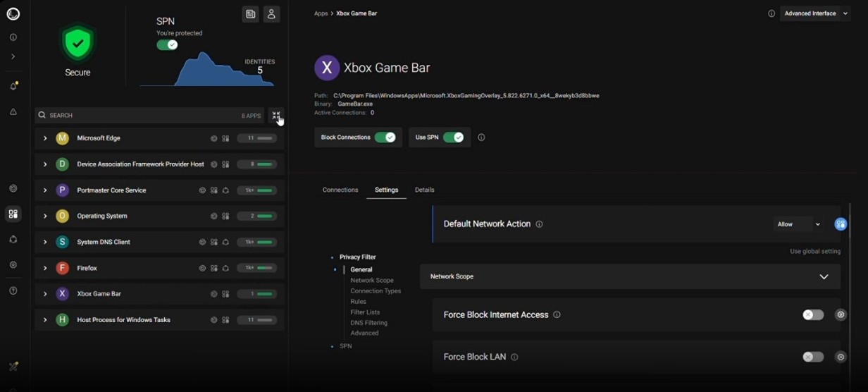Click the tools icon at the sidebar bottom
The height and width of the screenshot is (392, 868).
coord(13,367)
